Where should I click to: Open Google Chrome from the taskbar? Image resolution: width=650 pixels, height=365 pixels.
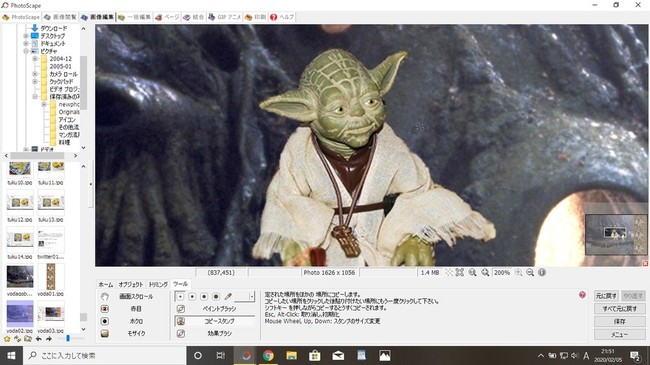pyautogui.click(x=268, y=355)
